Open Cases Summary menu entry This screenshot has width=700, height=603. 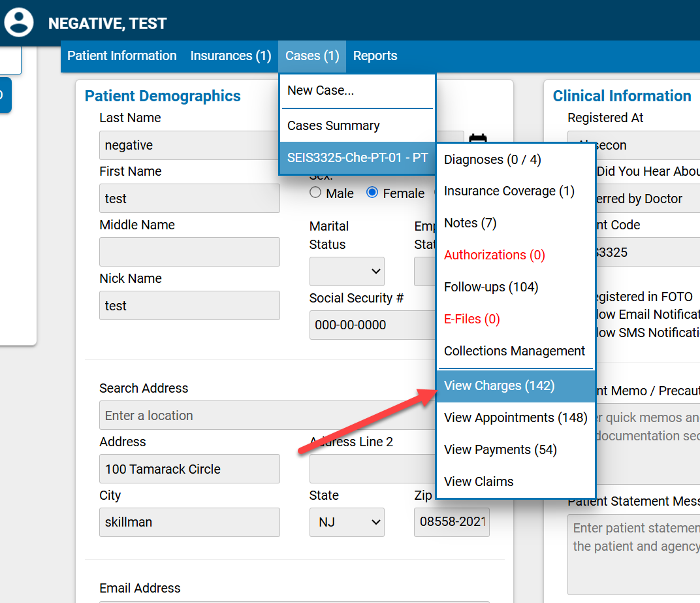coord(334,125)
